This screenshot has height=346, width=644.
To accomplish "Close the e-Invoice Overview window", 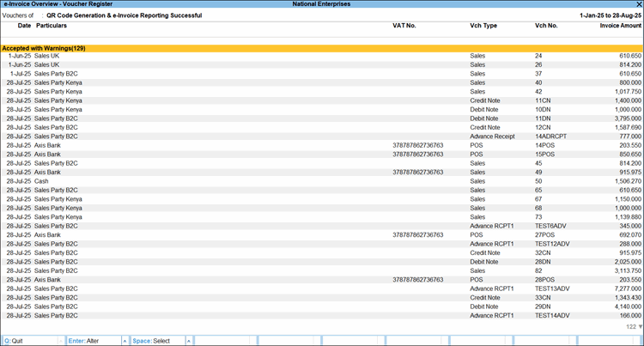I will [637, 4].
